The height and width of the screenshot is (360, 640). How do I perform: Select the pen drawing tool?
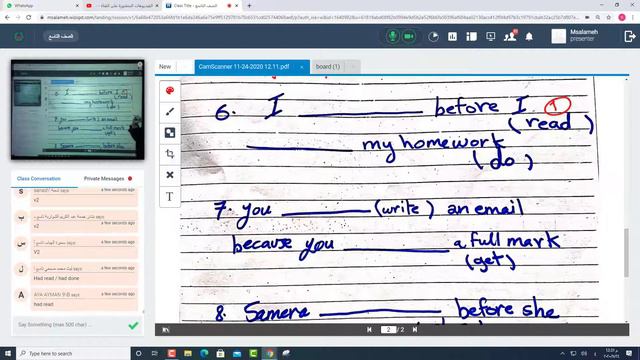(x=170, y=111)
